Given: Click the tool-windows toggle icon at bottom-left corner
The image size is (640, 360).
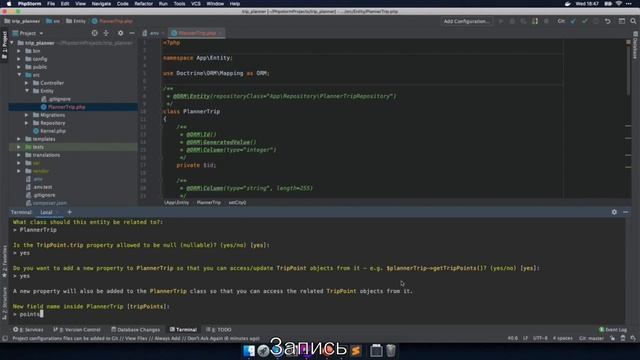Looking at the screenshot, I should tap(4, 339).
